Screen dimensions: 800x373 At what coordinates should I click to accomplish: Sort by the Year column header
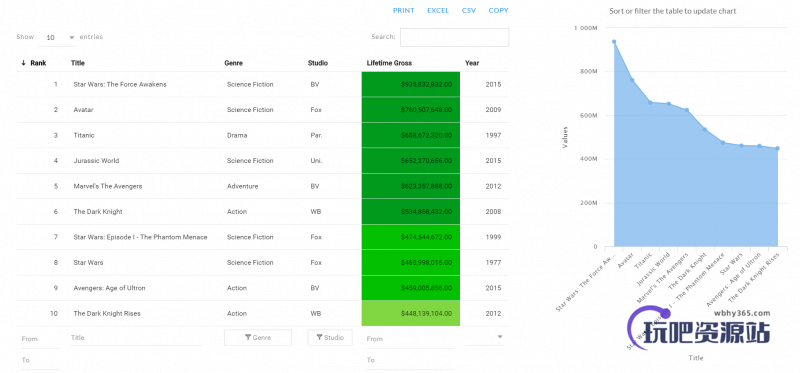[472, 63]
